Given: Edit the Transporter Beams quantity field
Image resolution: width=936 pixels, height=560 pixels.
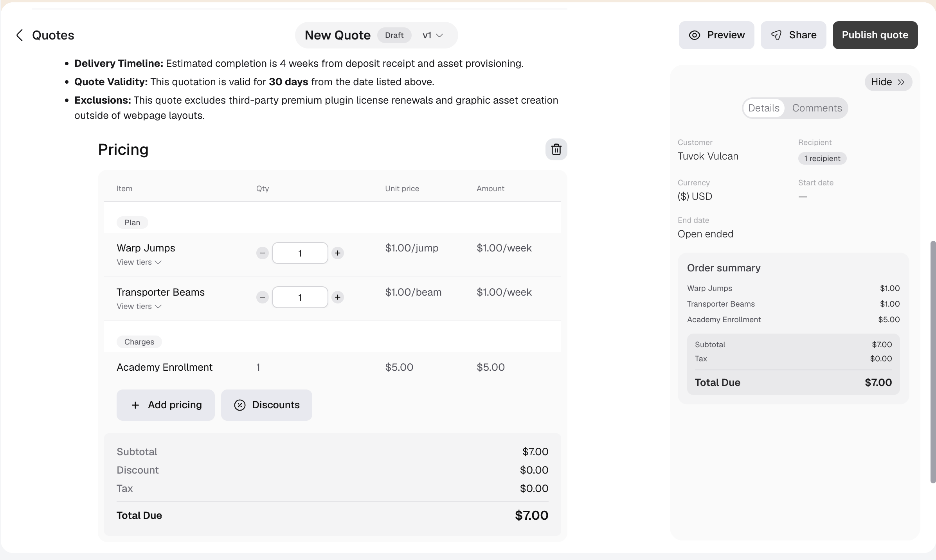Looking at the screenshot, I should (300, 297).
